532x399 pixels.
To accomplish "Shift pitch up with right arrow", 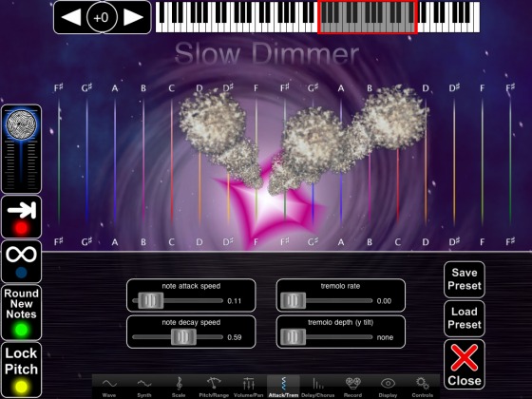I will pyautogui.click(x=133, y=17).
